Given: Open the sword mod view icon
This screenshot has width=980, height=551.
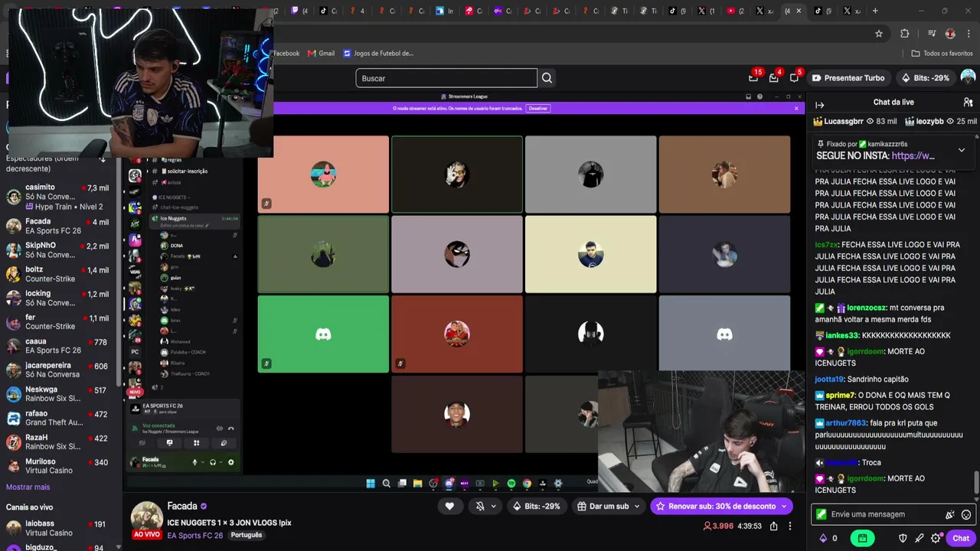Looking at the screenshot, I should tap(920, 538).
